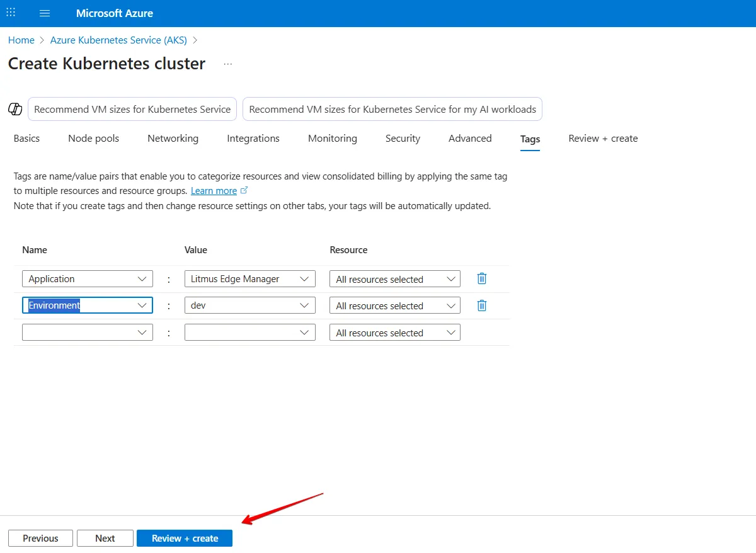Open the Networking tab
The image size is (756, 553).
tap(173, 139)
